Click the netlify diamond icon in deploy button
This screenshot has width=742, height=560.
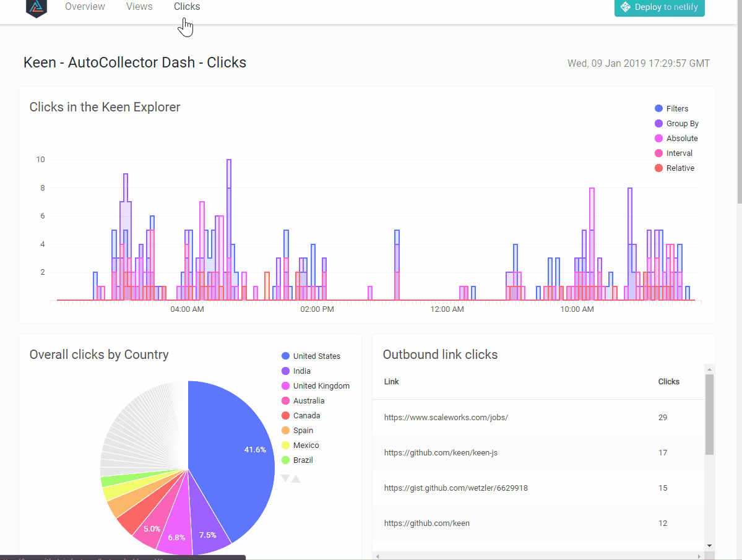tap(626, 7)
